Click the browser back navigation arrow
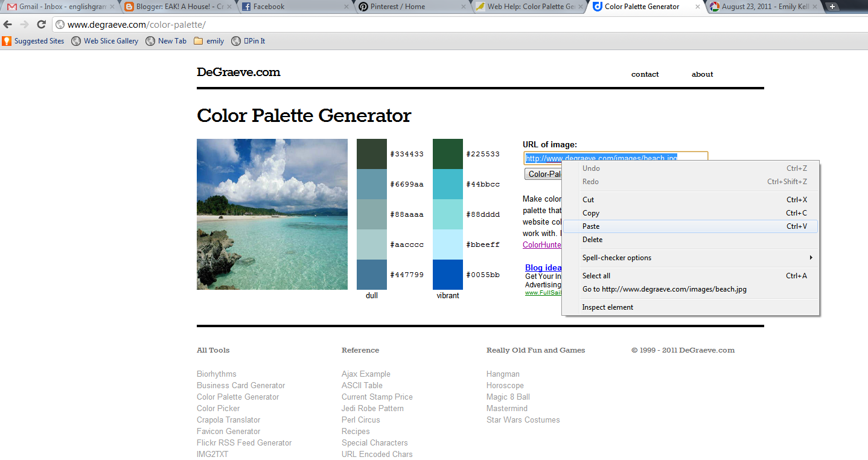 [x=8, y=24]
